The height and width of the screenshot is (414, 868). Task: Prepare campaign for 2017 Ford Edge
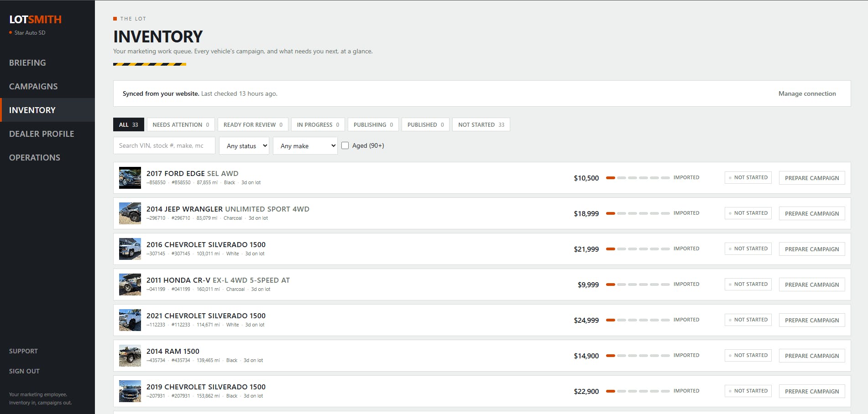tap(812, 178)
